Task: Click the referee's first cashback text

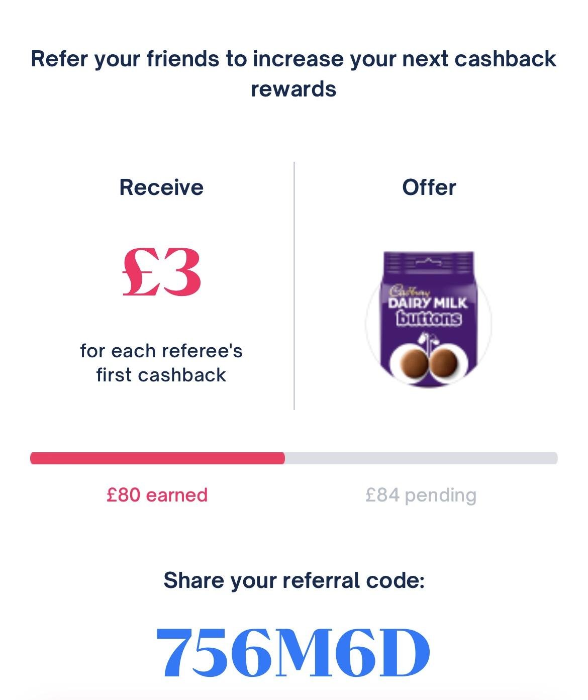Action: point(161,363)
